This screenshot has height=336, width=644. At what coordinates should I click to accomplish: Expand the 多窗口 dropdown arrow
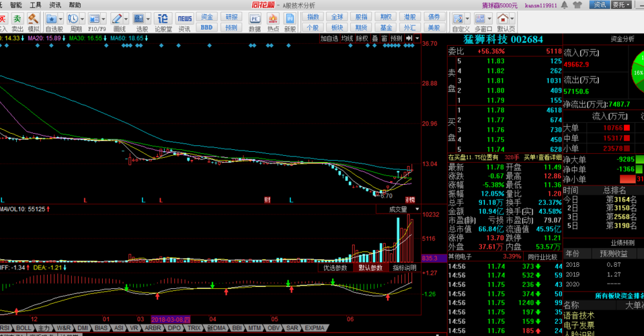click(x=489, y=19)
